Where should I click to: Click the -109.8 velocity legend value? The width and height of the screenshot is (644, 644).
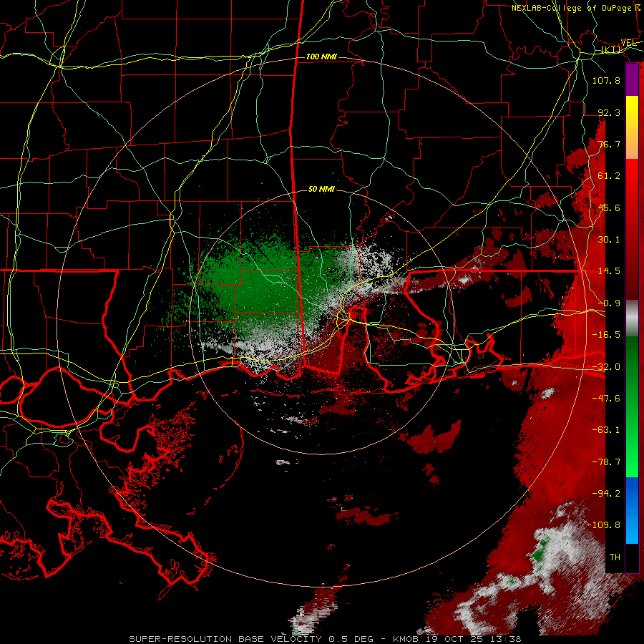pos(603,525)
